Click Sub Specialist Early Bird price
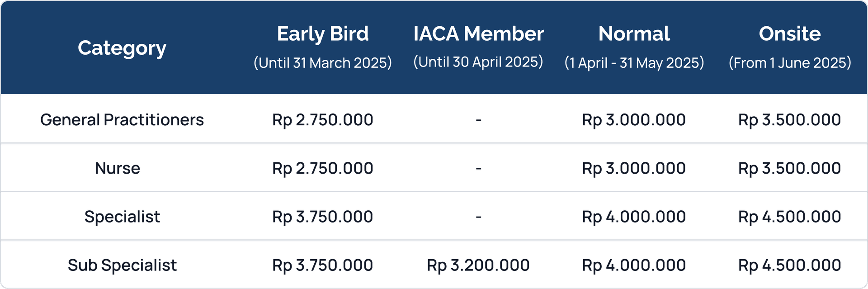 coord(323,265)
